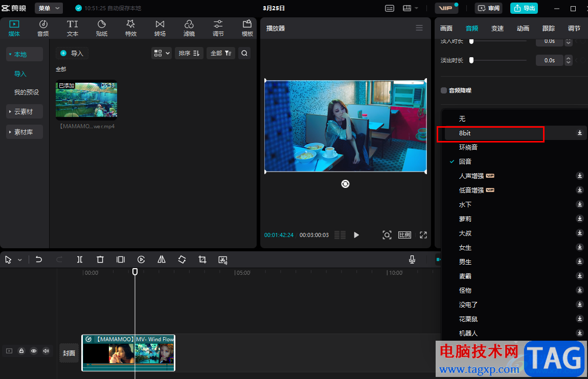Click the 导出 export button
Viewport: 588px width, 379px height.
[524, 8]
